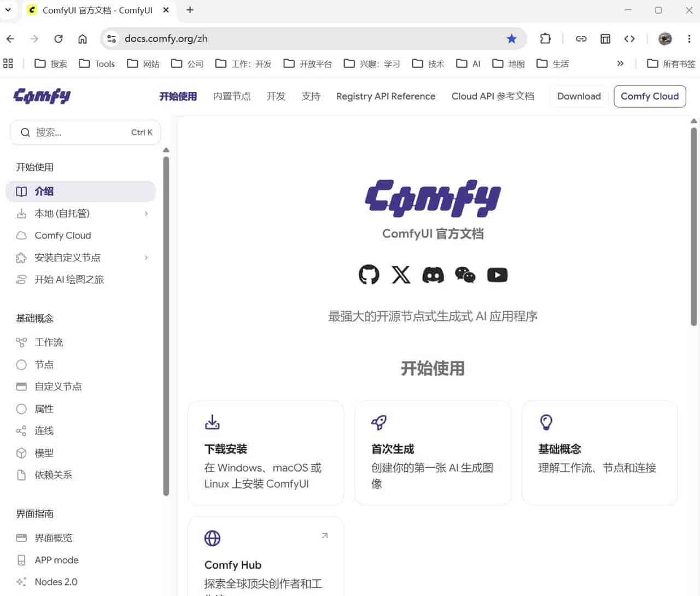Viewport: 700px width, 596px height.
Task: Open the GitHub icon link
Action: pyautogui.click(x=369, y=274)
